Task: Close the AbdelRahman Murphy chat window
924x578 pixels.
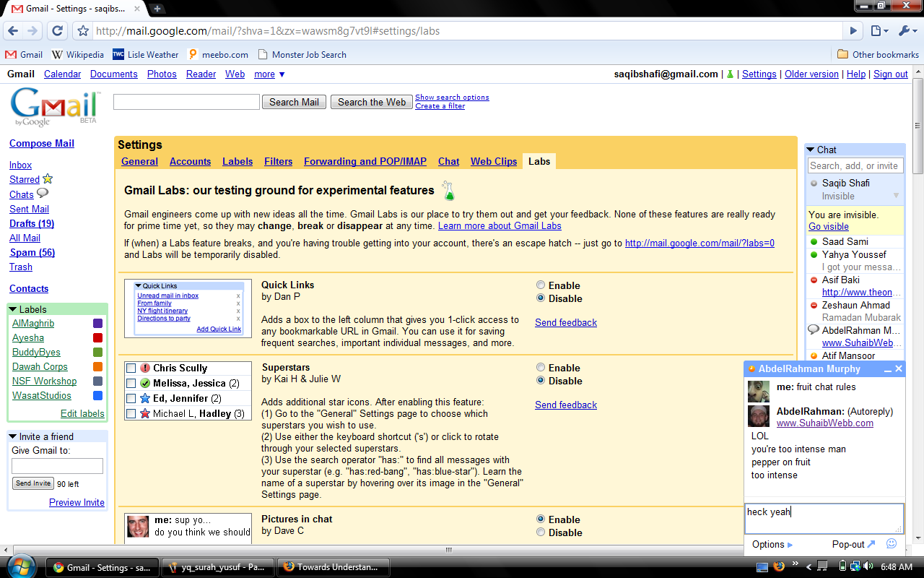Action: coord(899,369)
